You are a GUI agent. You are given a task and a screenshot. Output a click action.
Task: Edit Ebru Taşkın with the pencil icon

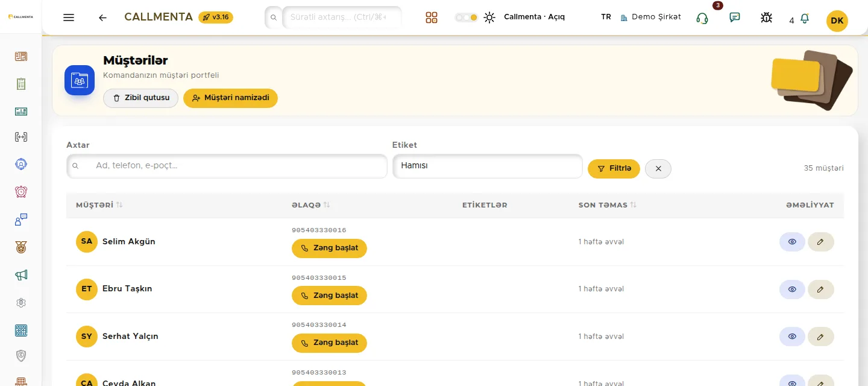[820, 289]
